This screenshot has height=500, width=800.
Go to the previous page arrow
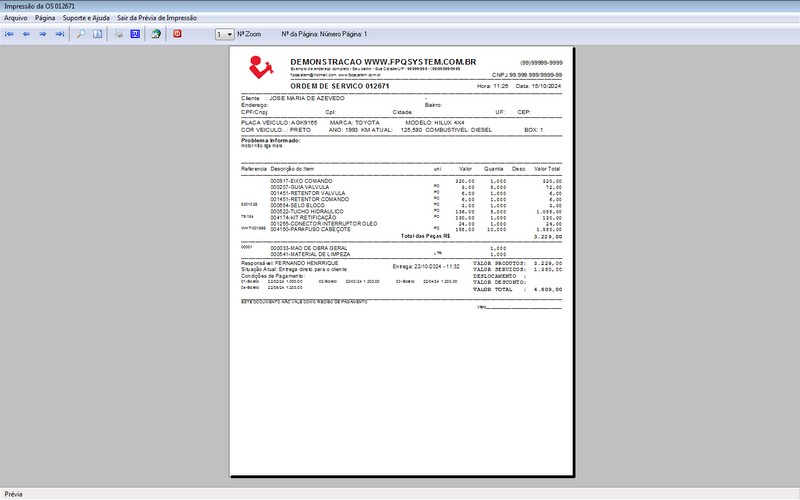pos(26,34)
